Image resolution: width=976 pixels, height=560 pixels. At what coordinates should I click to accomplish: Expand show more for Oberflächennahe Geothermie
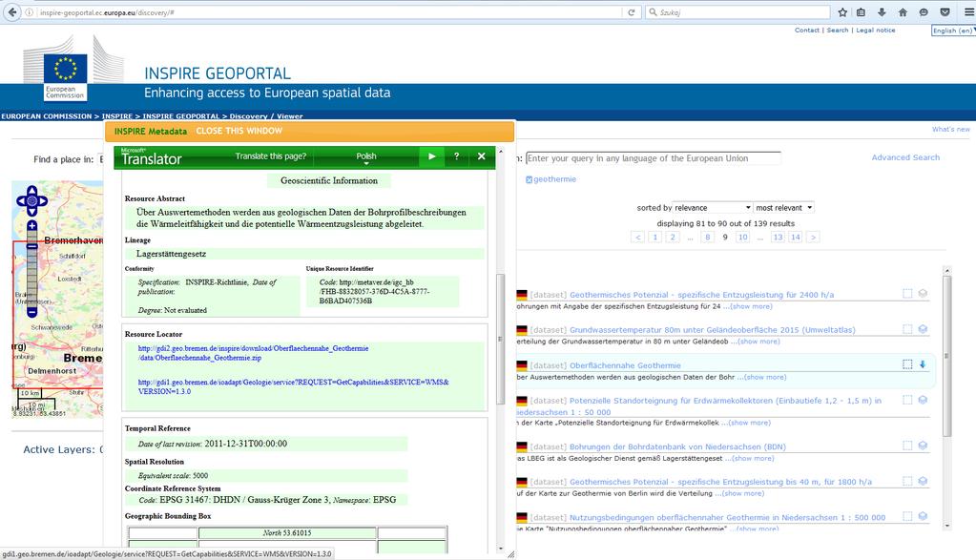pos(765,377)
